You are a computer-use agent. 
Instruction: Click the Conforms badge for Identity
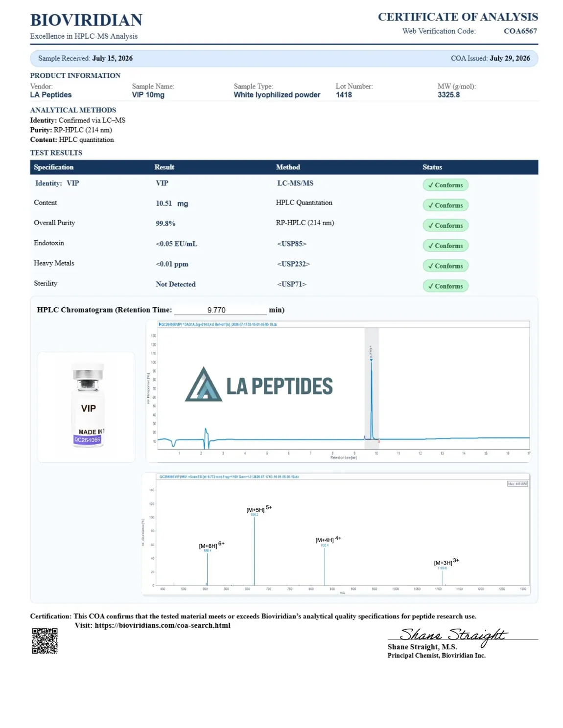coord(446,185)
